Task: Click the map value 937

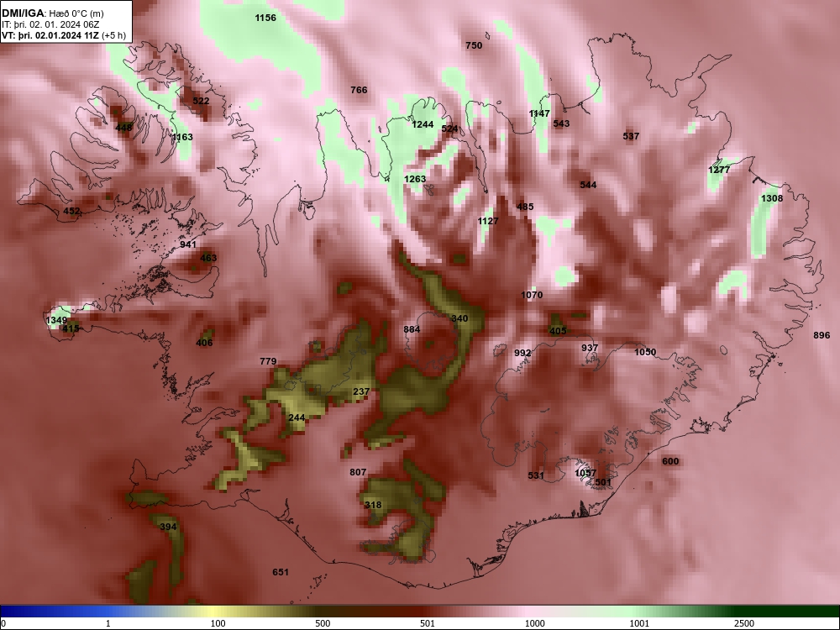Action: point(590,348)
